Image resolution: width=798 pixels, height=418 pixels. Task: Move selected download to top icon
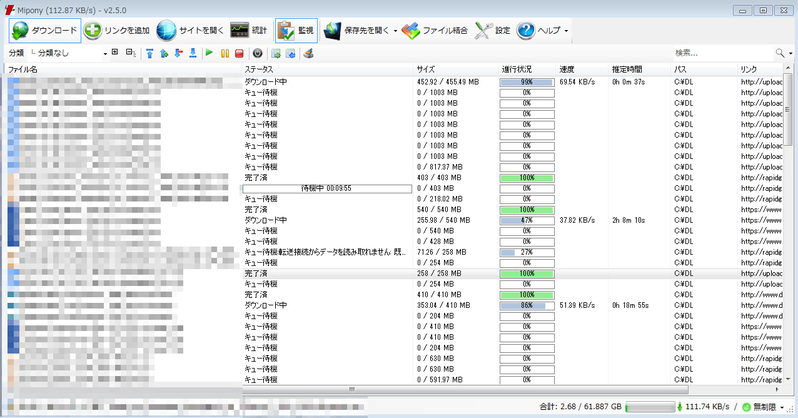tap(150, 53)
